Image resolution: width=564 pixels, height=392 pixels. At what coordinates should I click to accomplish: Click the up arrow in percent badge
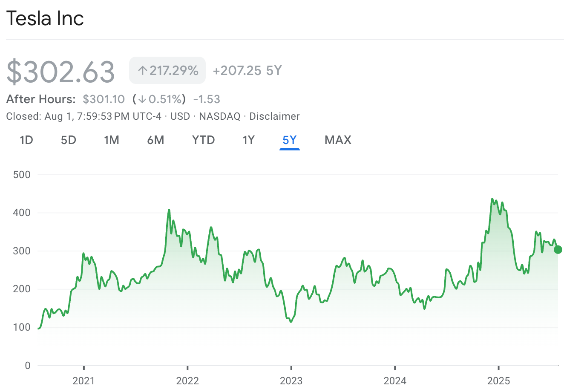(143, 71)
